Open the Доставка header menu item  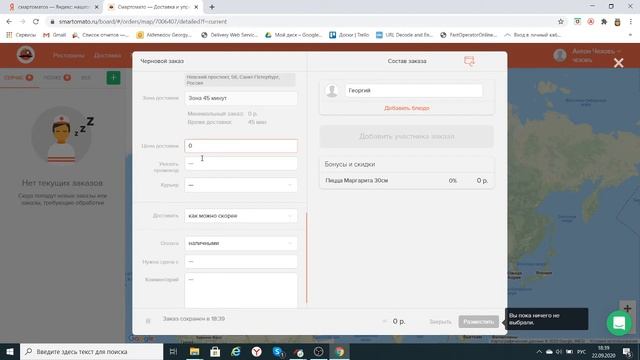coord(107,55)
